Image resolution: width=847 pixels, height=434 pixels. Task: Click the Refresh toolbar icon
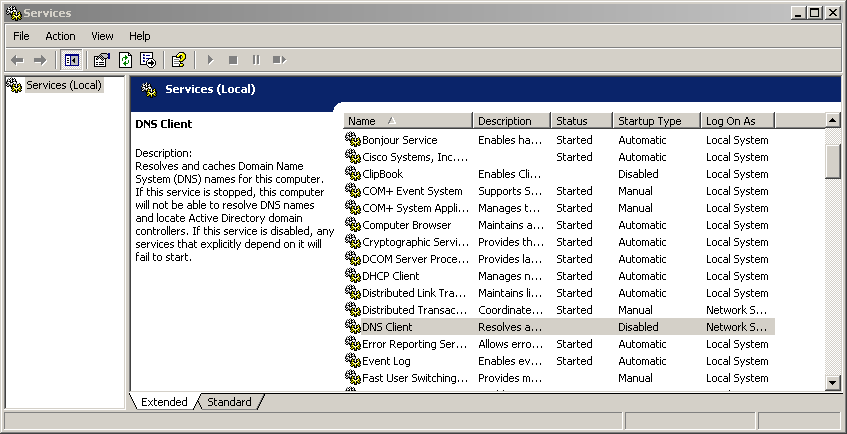click(125, 60)
